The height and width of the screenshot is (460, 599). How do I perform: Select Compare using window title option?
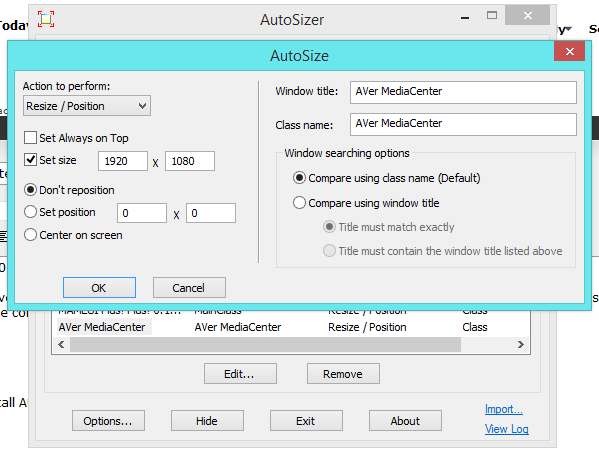299,203
